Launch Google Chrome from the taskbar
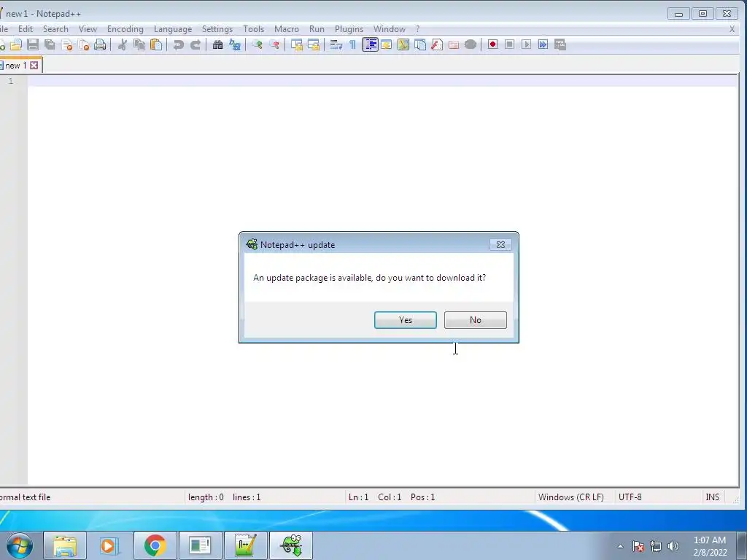 point(155,545)
